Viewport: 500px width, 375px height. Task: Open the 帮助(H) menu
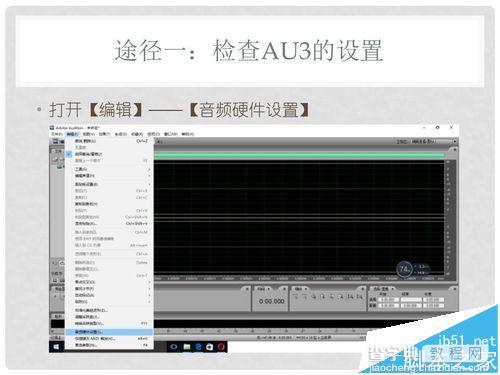point(188,134)
